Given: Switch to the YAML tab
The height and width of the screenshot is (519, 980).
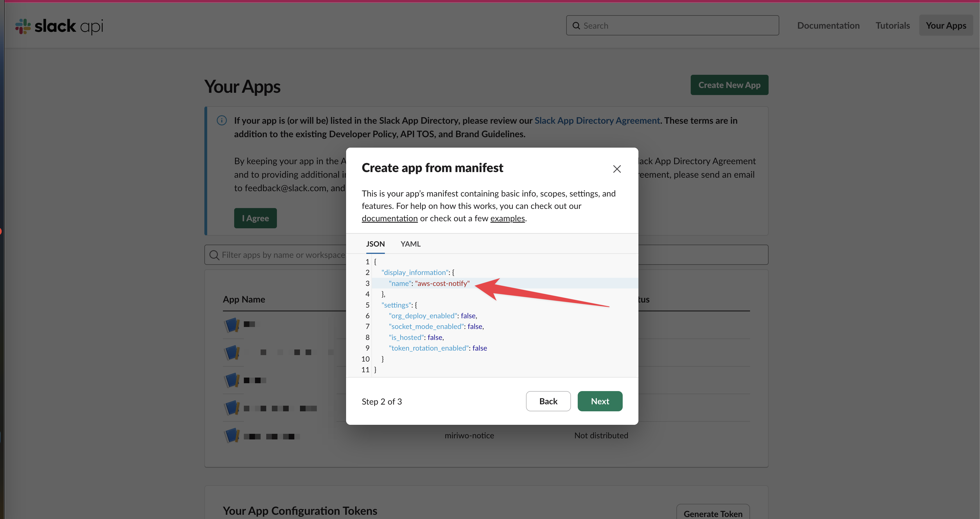Looking at the screenshot, I should pos(410,243).
